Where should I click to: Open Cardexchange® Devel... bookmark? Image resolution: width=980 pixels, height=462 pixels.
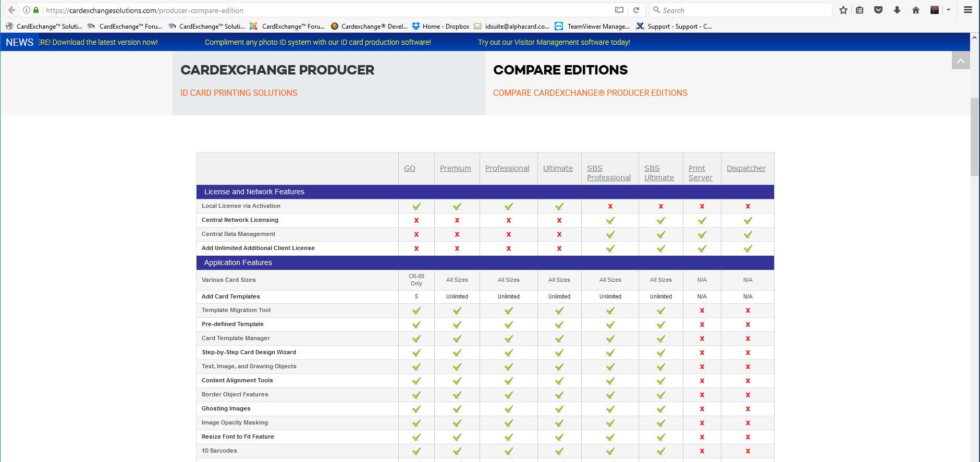369,26
